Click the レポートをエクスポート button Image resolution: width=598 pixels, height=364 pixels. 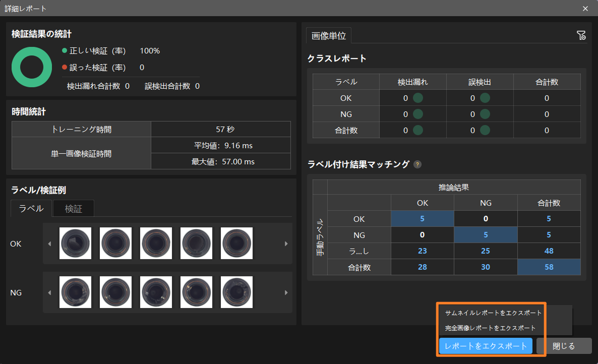[x=486, y=346]
